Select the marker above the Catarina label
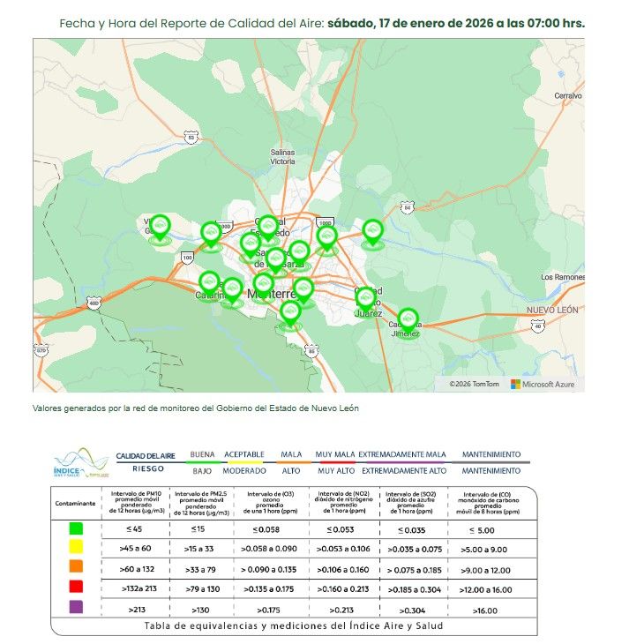This screenshot has width=644, height=644. (x=209, y=282)
